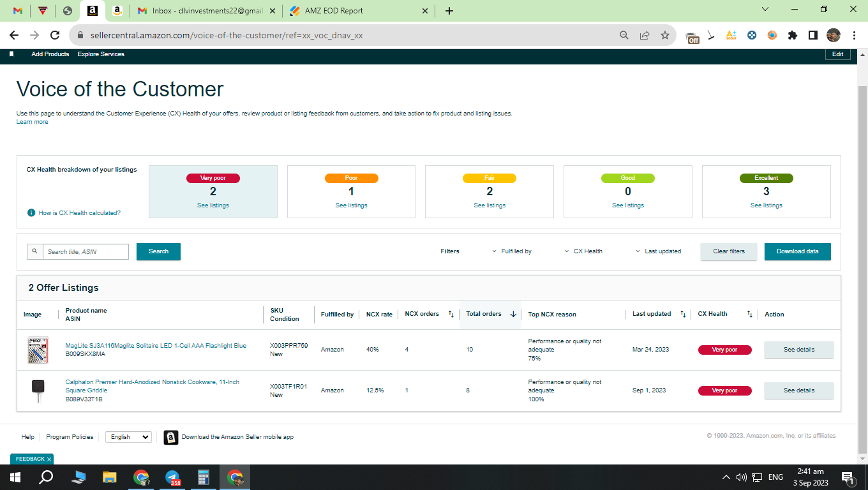Open the Inbox dlvinvestments22 Gmail tab

(x=206, y=11)
